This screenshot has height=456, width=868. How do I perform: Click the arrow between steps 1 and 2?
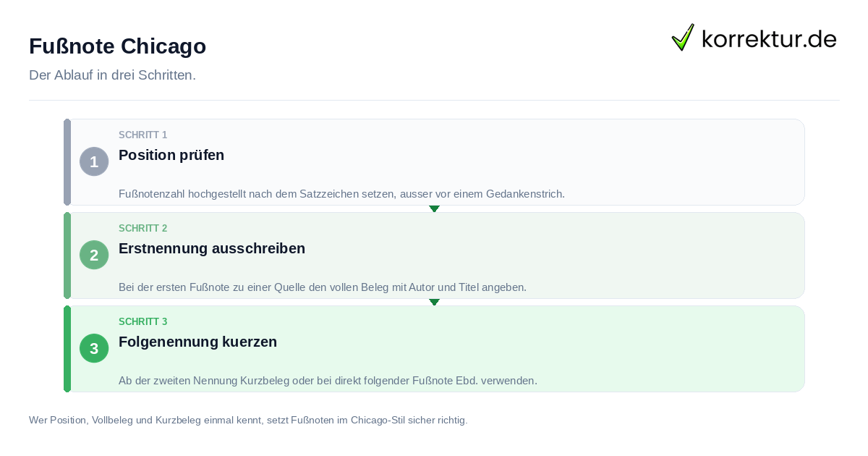click(434, 208)
